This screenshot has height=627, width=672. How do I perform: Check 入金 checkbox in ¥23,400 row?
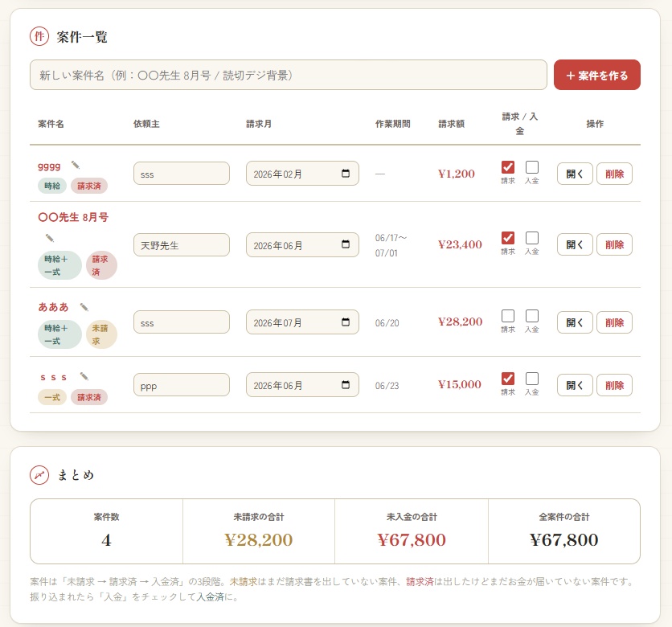pos(532,238)
